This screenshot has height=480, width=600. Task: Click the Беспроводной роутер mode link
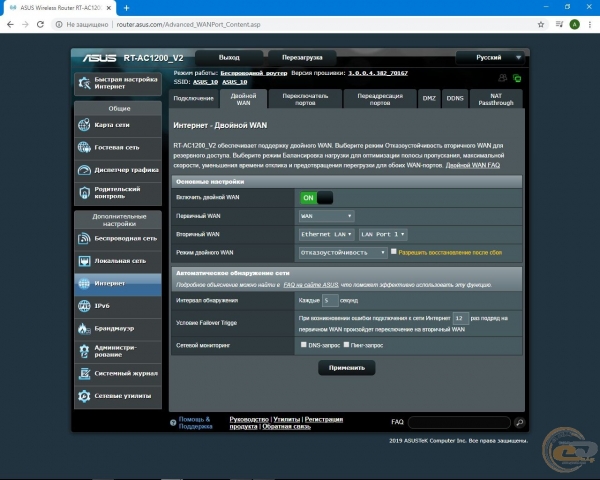(254, 73)
